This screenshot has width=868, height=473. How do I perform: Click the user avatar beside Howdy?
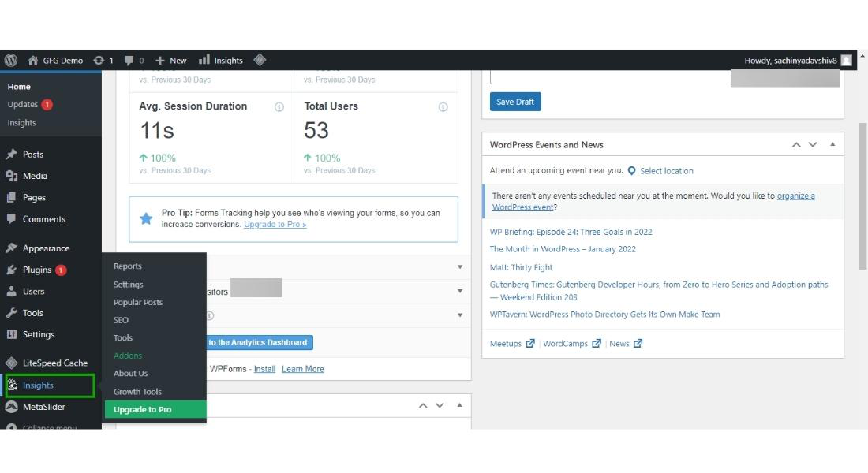click(847, 60)
